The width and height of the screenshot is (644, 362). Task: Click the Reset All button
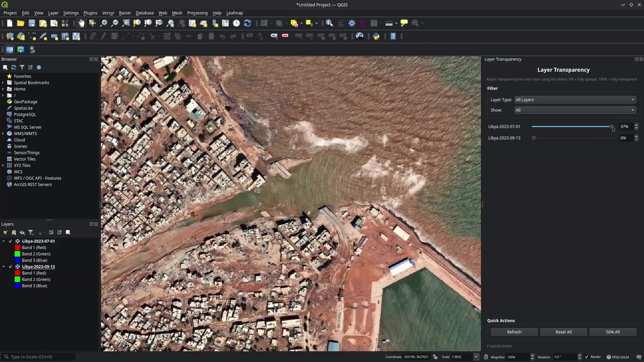pyautogui.click(x=563, y=332)
